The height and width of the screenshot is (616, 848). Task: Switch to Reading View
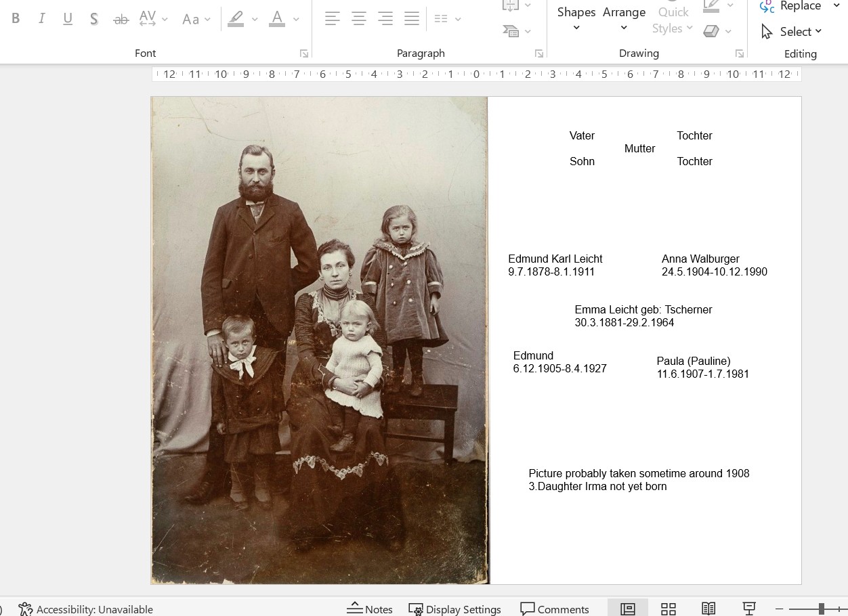(x=708, y=609)
